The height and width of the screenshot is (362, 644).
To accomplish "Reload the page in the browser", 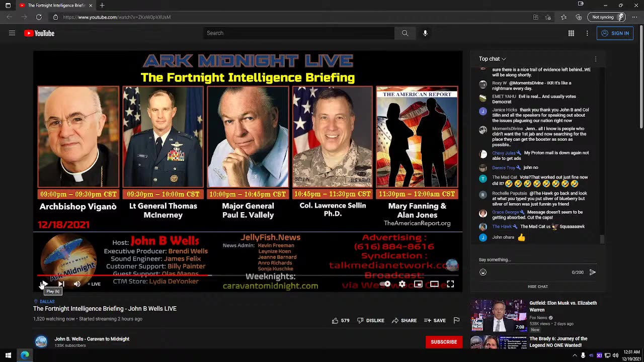I will (39, 17).
